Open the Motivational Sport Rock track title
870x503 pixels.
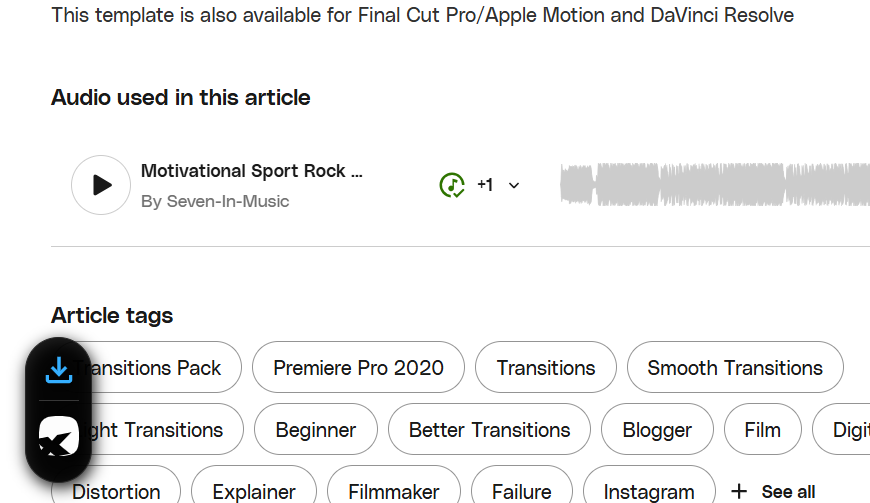(x=252, y=171)
